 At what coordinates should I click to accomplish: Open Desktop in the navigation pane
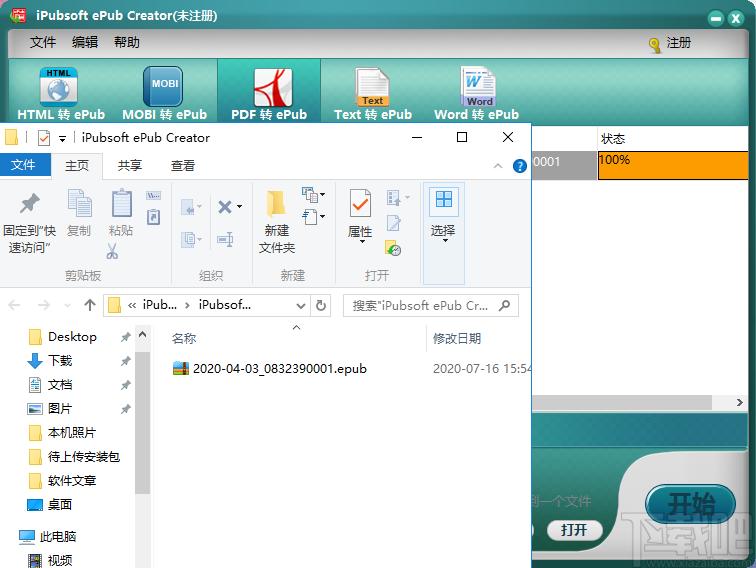(72, 337)
